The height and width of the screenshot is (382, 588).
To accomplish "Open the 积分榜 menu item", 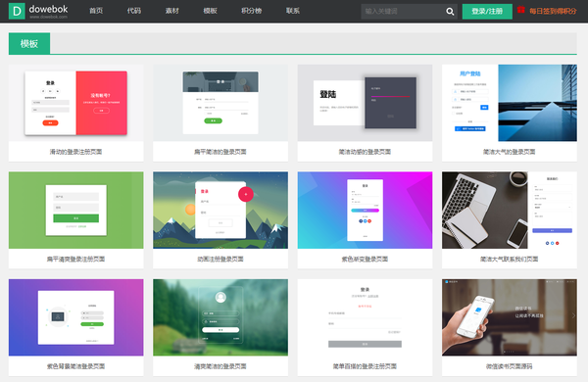I will point(251,11).
